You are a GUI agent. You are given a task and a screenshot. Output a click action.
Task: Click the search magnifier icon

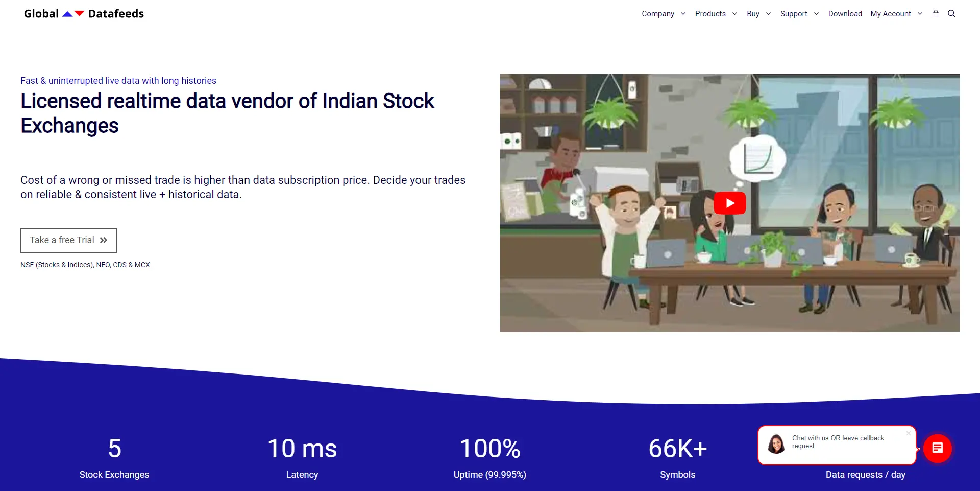coord(952,14)
